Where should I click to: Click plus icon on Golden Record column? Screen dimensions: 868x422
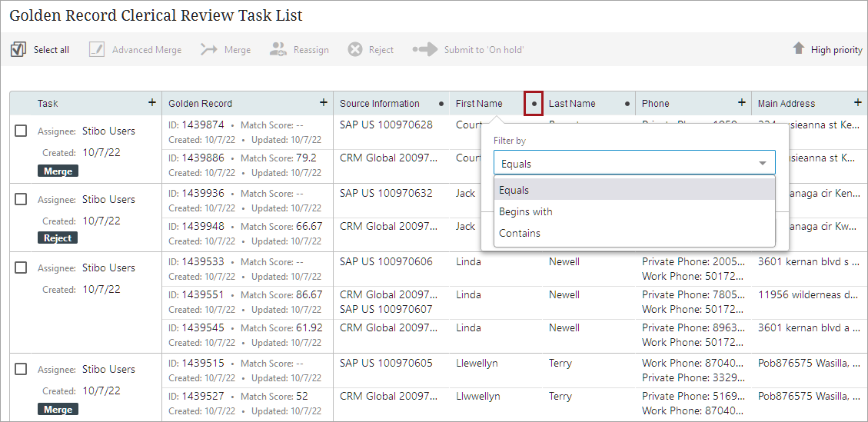(324, 103)
